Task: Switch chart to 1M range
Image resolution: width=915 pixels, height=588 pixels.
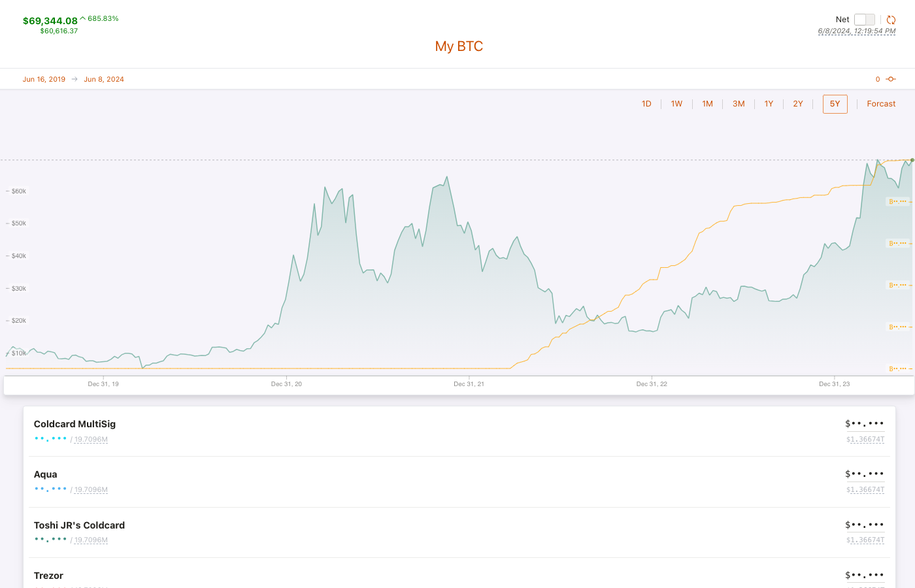Action: tap(707, 104)
